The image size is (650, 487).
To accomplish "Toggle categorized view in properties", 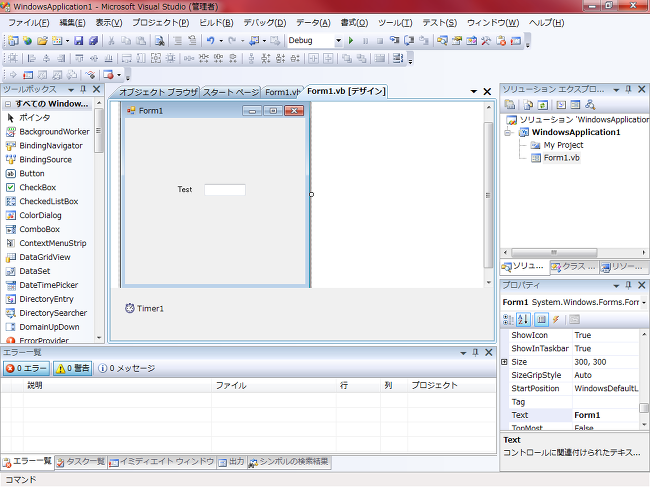I will pyautogui.click(x=508, y=319).
